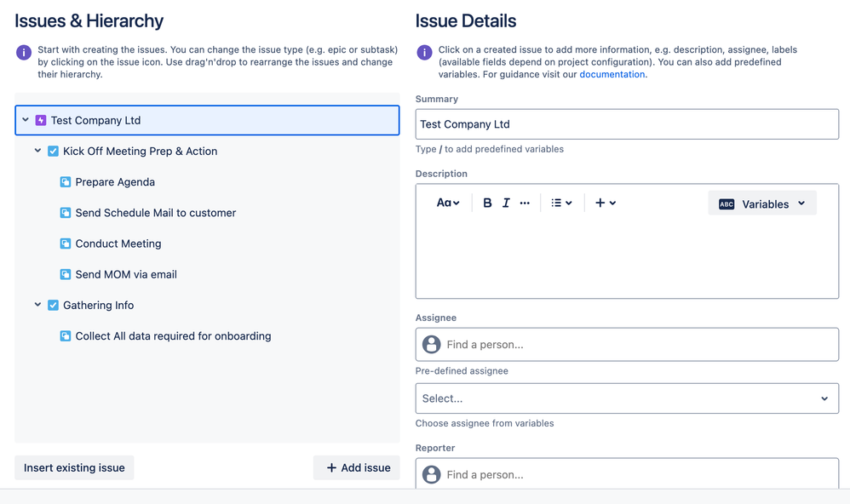The width and height of the screenshot is (850, 504).
Task: Open more formatting options via the ellipsis icon
Action: point(525,203)
